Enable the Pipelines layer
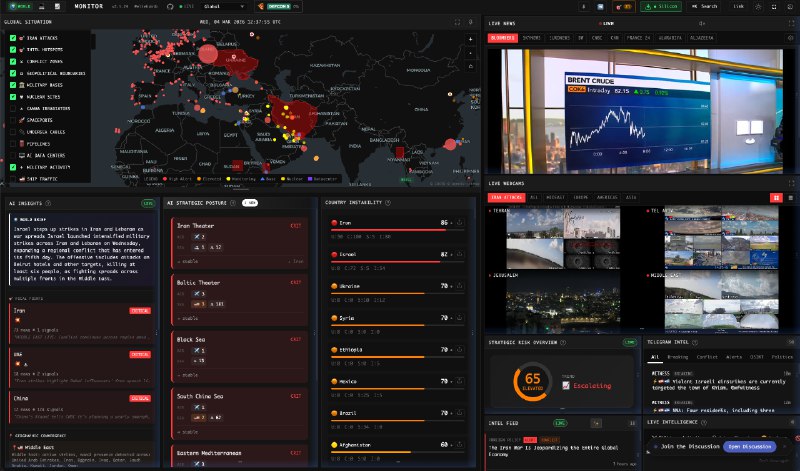The width and height of the screenshot is (800, 471). click(x=13, y=144)
